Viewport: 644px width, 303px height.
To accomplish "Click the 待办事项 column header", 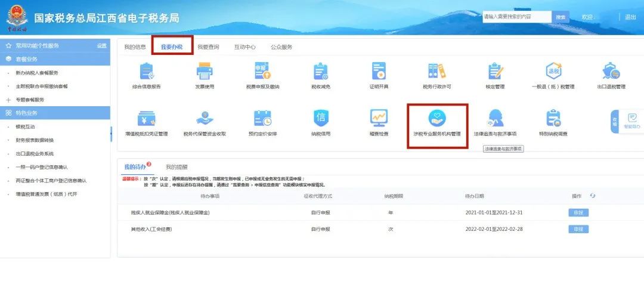I will click(x=210, y=196).
